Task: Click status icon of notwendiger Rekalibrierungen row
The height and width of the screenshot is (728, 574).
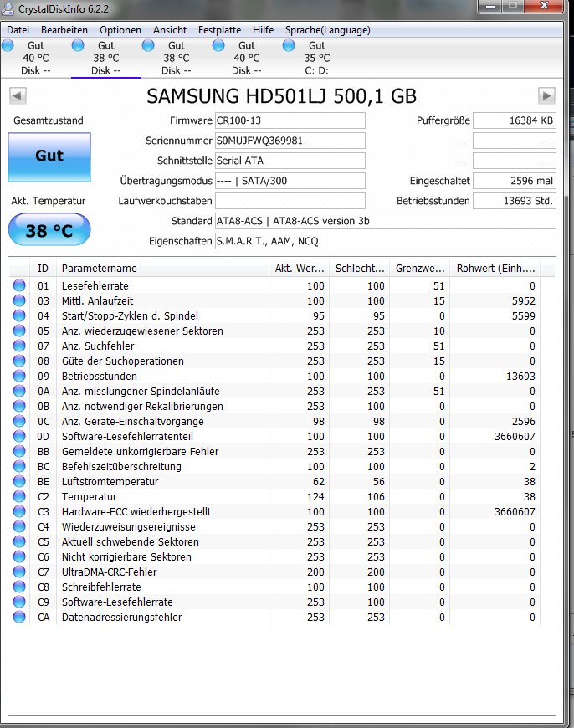Action: 19,406
